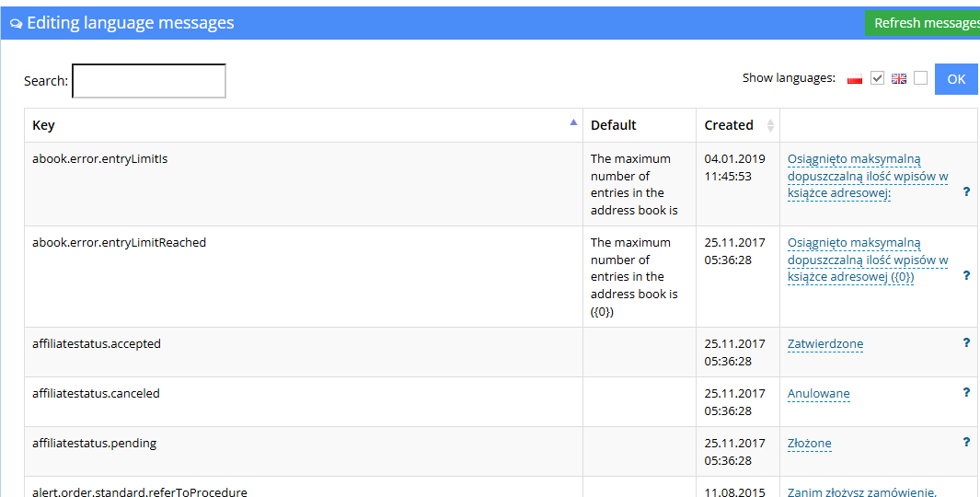Image resolution: width=980 pixels, height=497 pixels.
Task: Open Zanim złożysz zamówienie translation
Action: (x=862, y=492)
